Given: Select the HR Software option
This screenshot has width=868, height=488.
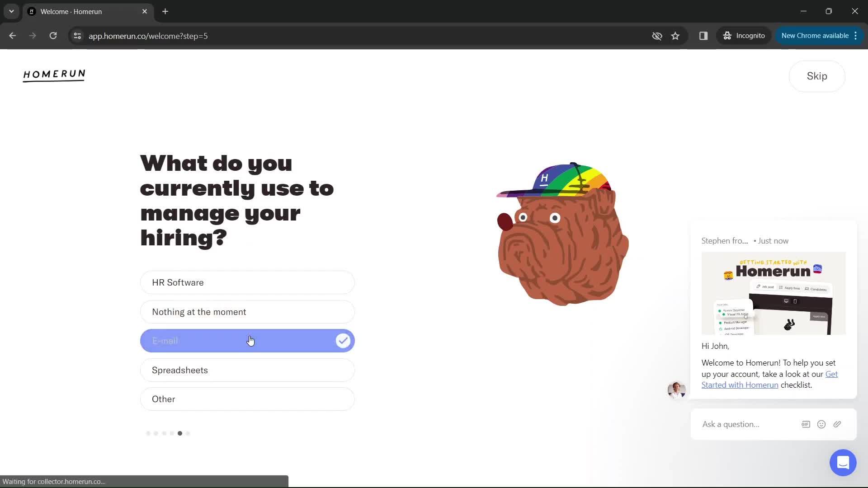Looking at the screenshot, I should pyautogui.click(x=247, y=282).
